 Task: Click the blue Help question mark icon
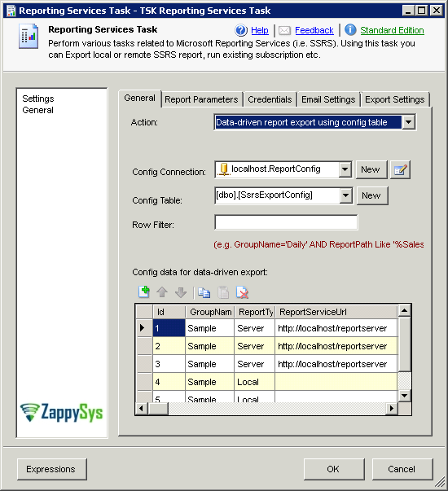[x=241, y=30]
